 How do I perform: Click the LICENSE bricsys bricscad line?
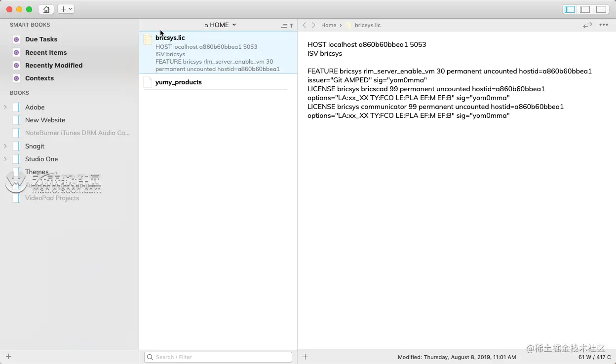pos(426,89)
